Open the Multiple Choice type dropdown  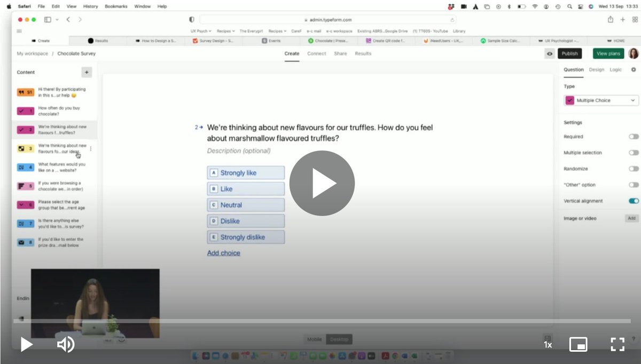click(x=601, y=100)
